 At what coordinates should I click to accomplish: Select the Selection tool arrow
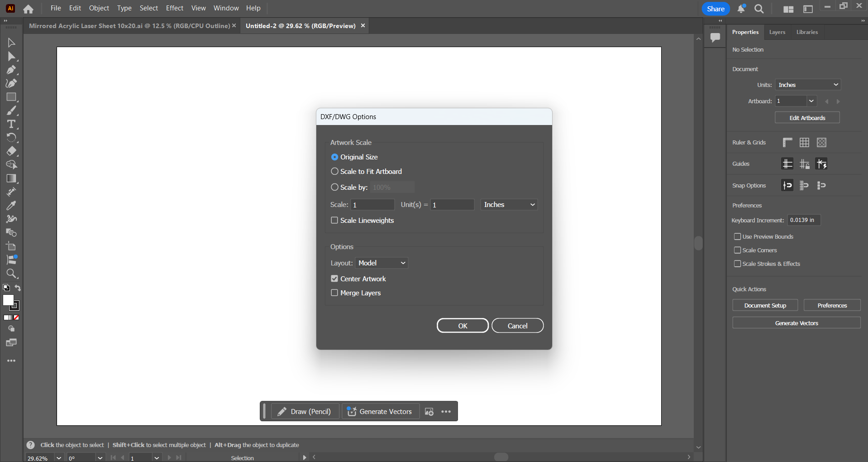(11, 43)
